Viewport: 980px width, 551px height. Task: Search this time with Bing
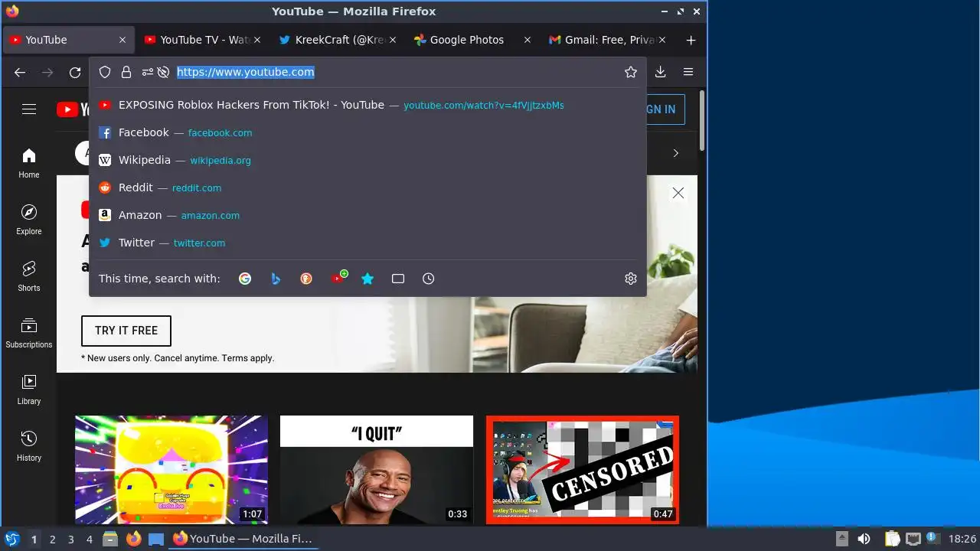(276, 279)
